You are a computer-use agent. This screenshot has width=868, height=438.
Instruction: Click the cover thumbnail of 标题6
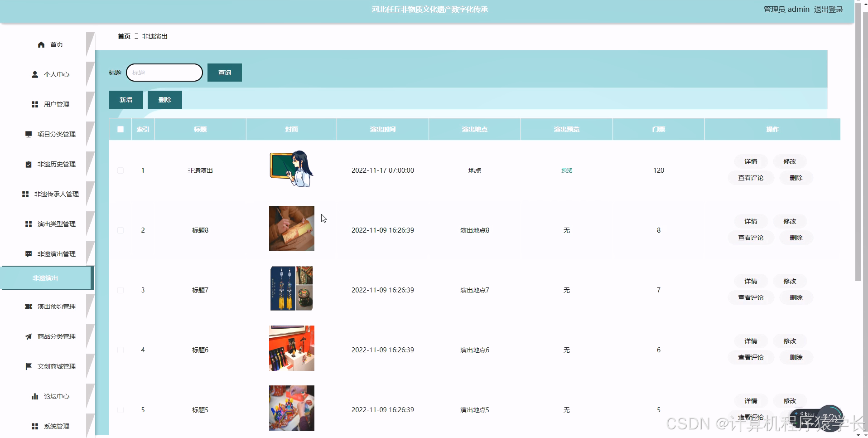click(292, 348)
